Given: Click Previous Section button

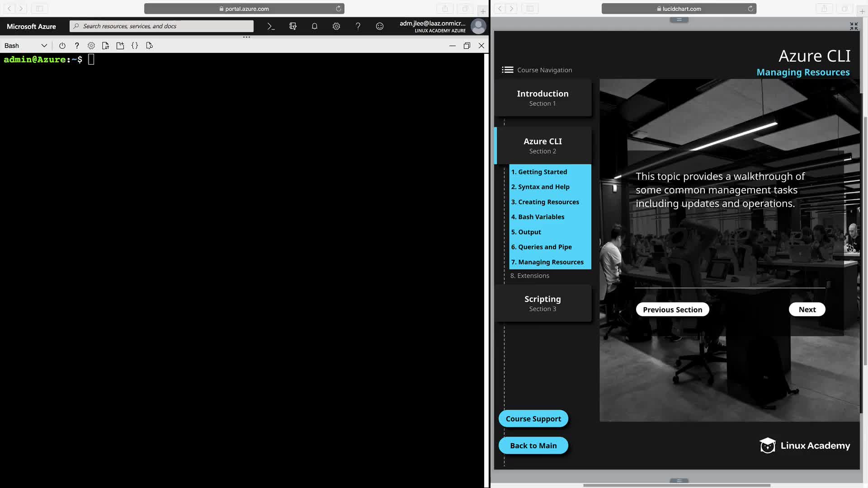Looking at the screenshot, I should (x=672, y=310).
